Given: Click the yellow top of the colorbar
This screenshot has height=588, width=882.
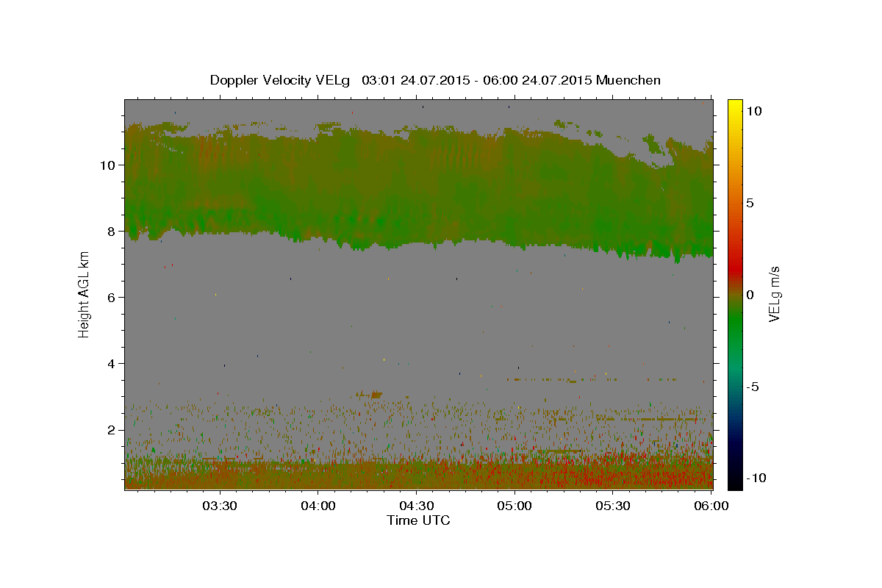Looking at the screenshot, I should tap(734, 107).
